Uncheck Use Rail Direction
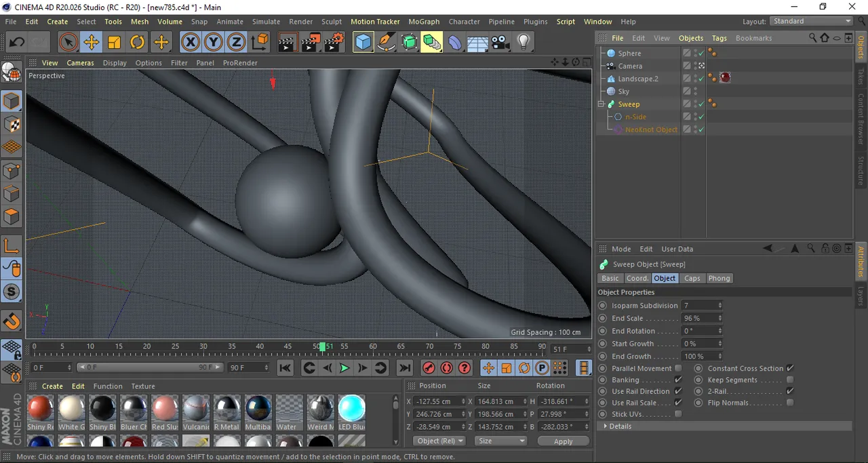Image resolution: width=868 pixels, height=463 pixels. [678, 391]
